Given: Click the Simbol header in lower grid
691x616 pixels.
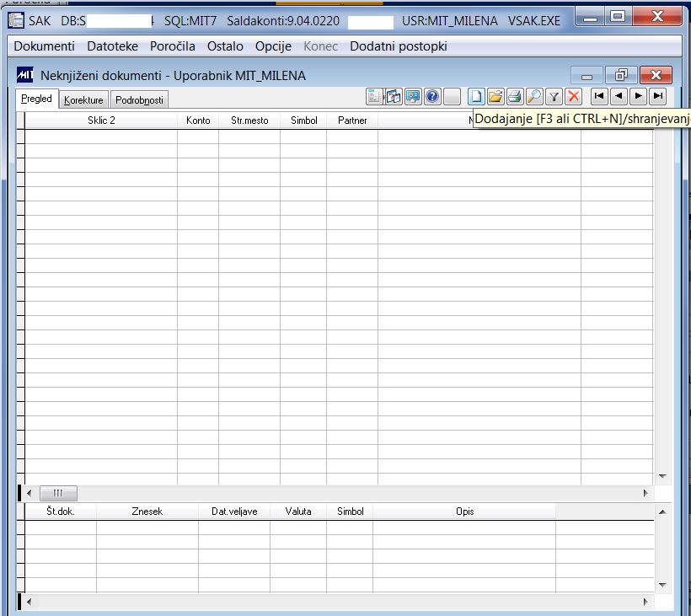Looking at the screenshot, I should [x=350, y=512].
